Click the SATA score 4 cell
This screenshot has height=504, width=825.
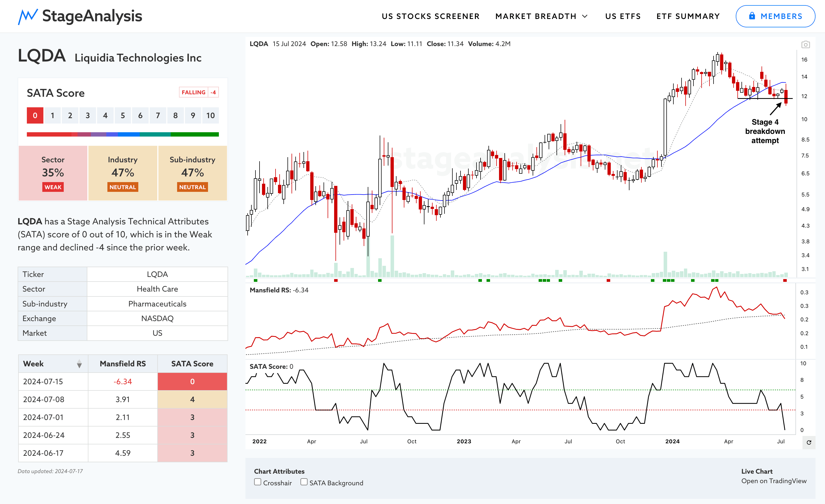click(192, 399)
